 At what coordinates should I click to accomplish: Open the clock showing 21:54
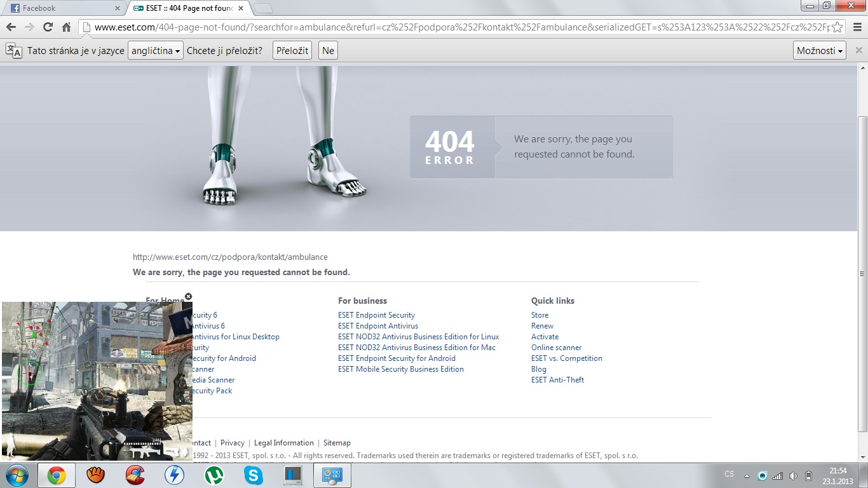838,475
